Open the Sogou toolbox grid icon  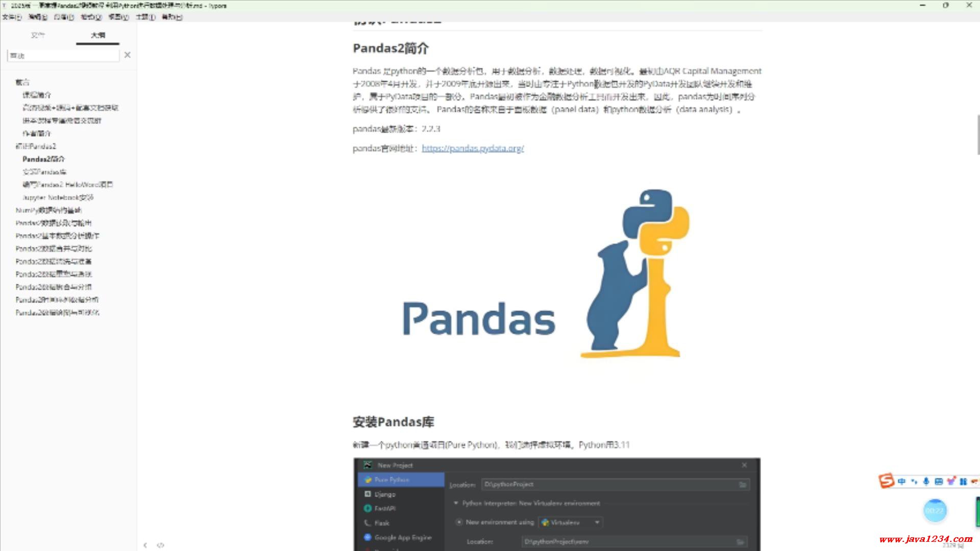(x=963, y=481)
